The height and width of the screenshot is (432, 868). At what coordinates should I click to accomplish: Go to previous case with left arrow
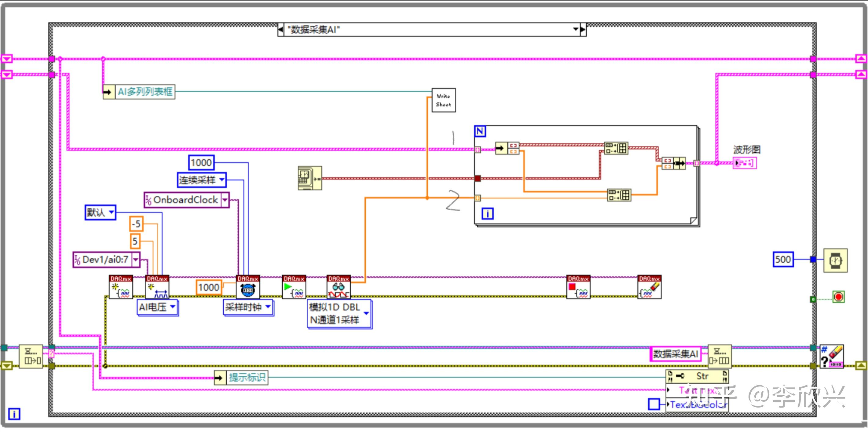tap(281, 30)
